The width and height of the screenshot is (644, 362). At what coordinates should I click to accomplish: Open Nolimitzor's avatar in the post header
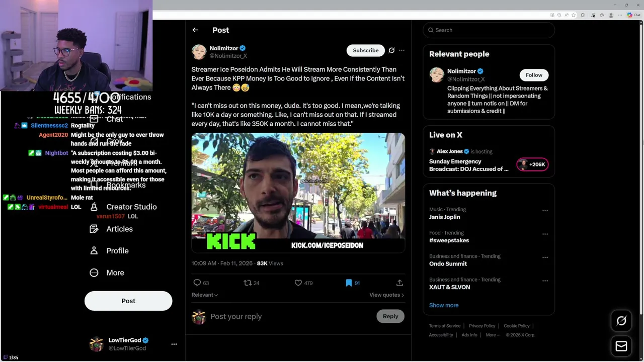click(x=199, y=52)
